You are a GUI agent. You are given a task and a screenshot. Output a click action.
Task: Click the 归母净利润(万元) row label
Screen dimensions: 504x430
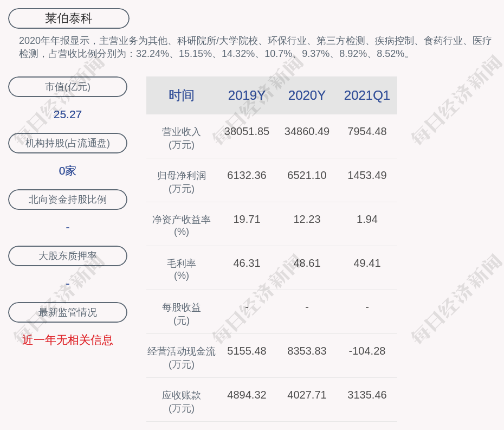click(x=182, y=182)
